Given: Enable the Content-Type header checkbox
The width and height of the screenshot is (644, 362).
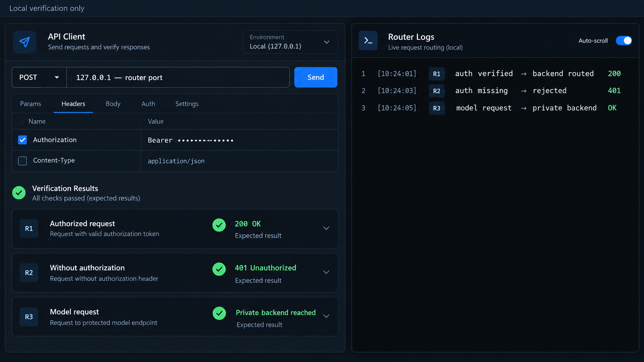Looking at the screenshot, I should click(22, 161).
